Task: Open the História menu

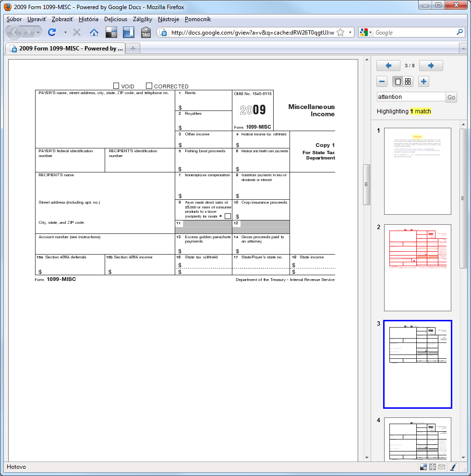Action: (88, 19)
